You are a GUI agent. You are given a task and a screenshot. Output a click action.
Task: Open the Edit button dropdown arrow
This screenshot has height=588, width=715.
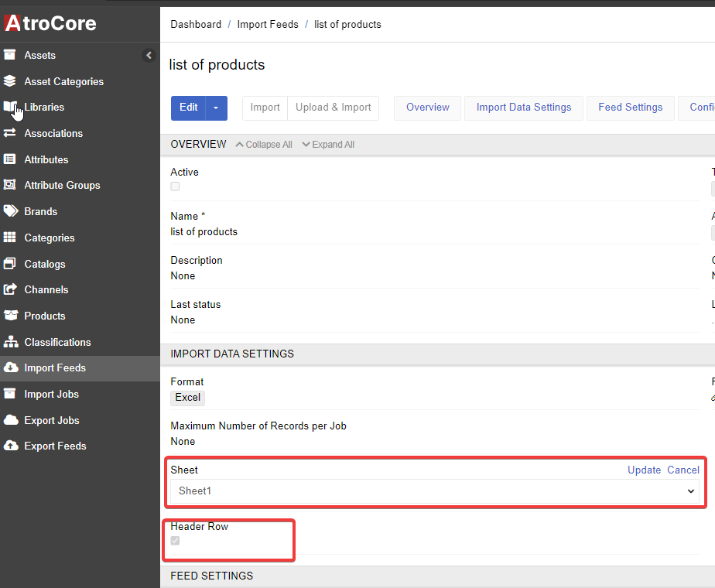pyautogui.click(x=217, y=108)
